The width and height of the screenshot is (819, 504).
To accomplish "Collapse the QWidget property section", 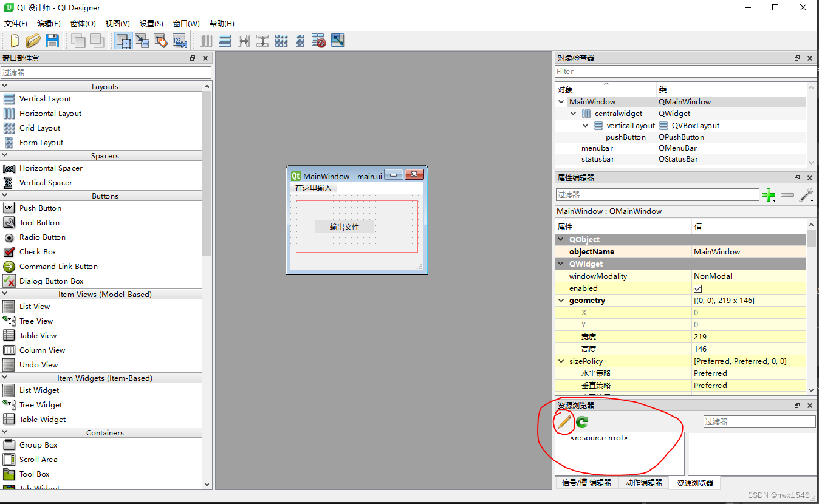I will (561, 264).
